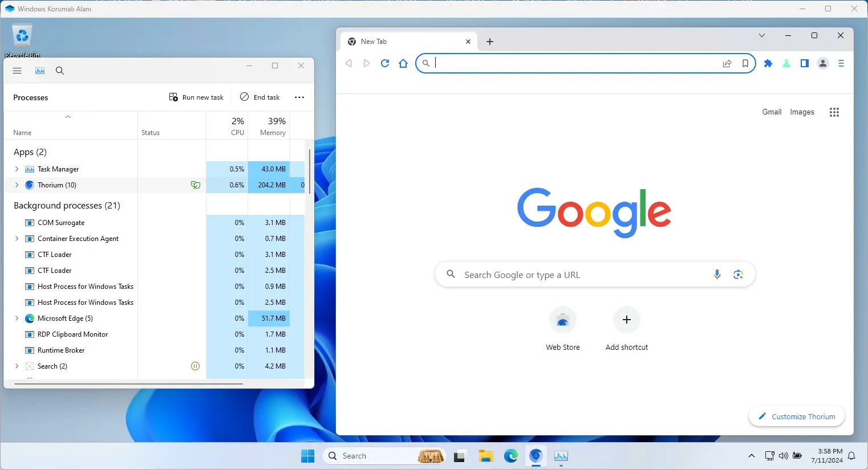Toggle the side panel in Thorium
The height and width of the screenshot is (470, 868).
click(x=805, y=63)
